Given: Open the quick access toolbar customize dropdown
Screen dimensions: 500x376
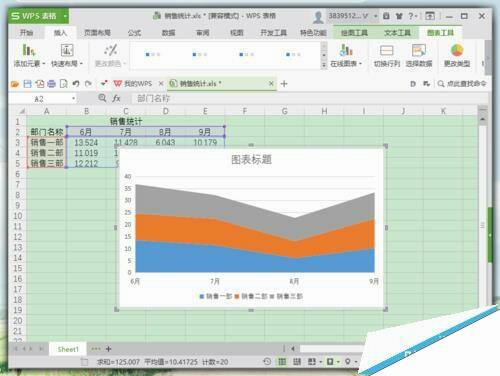Looking at the screenshot, I should (104, 83).
